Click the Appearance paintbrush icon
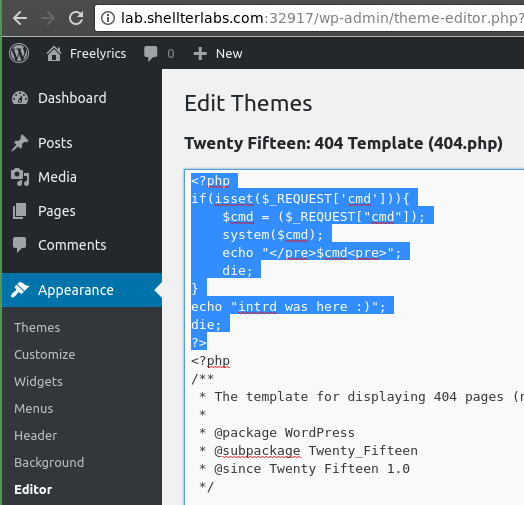The height and width of the screenshot is (505, 524). pos(19,290)
